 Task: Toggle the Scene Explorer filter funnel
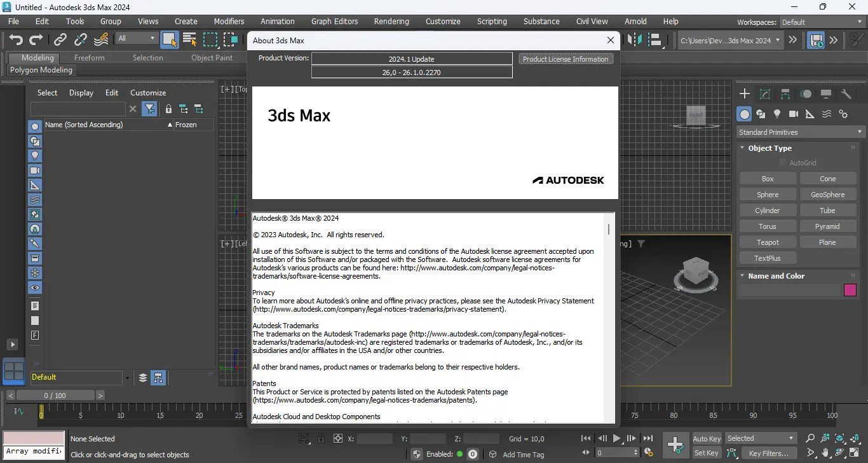coord(149,109)
